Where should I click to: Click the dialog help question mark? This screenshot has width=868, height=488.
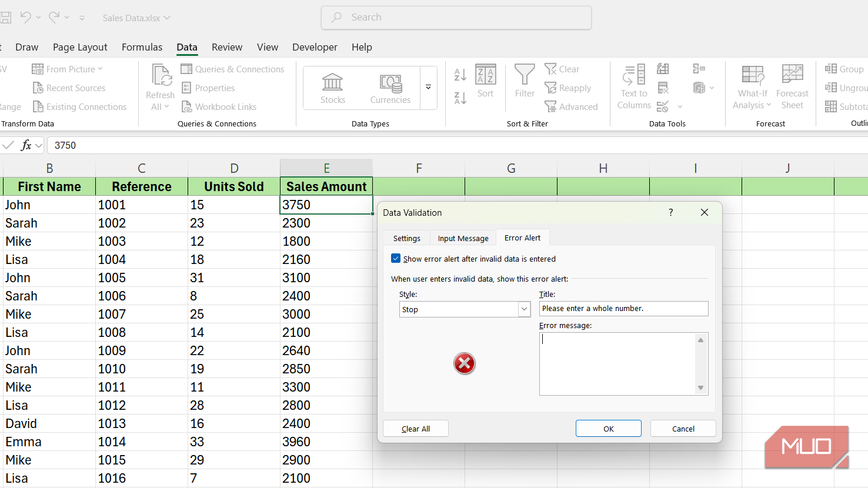tap(671, 212)
